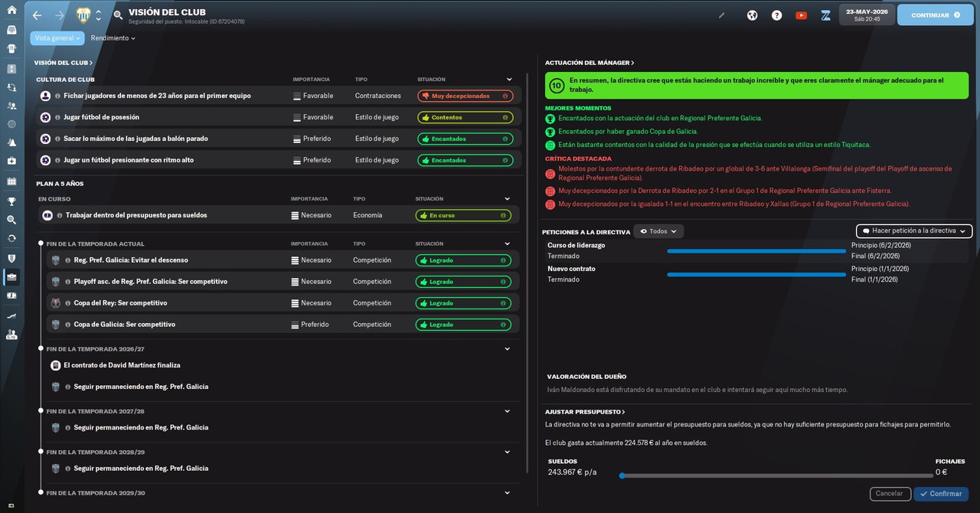
Task: Click Logrado pill on Copa de Galicia row
Action: (x=463, y=325)
